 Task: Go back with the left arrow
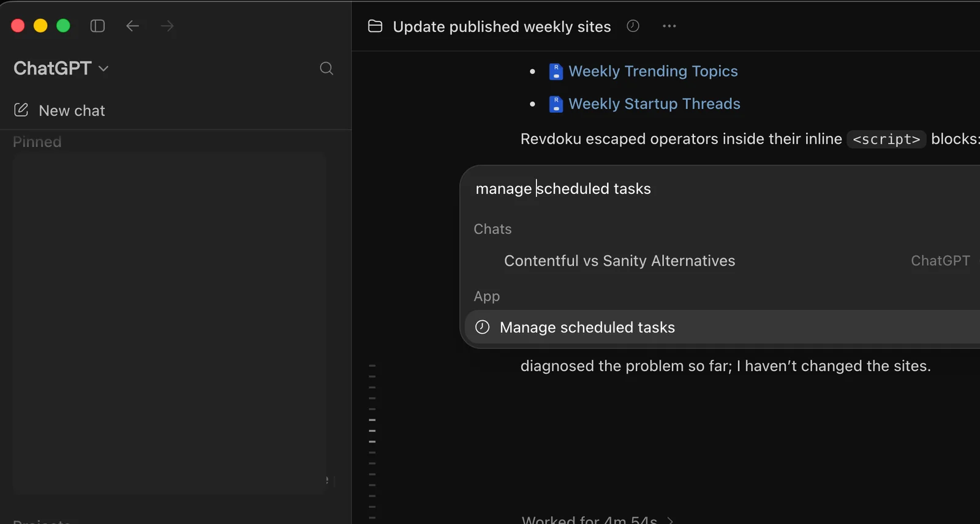click(x=132, y=26)
